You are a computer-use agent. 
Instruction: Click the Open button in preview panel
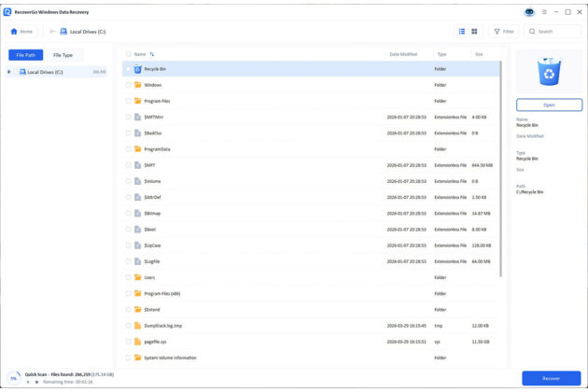549,105
